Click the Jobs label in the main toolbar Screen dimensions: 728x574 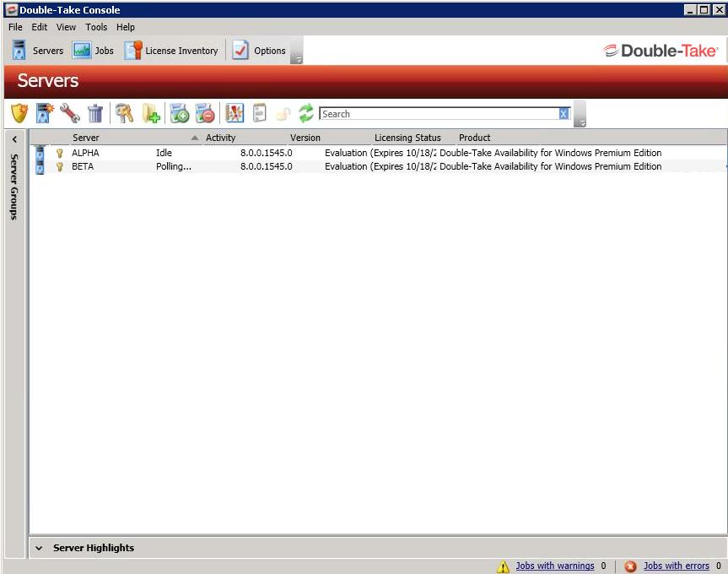click(104, 51)
